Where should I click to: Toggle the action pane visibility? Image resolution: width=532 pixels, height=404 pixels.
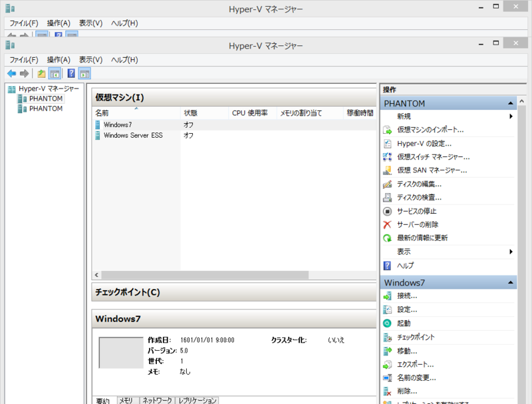[84, 73]
